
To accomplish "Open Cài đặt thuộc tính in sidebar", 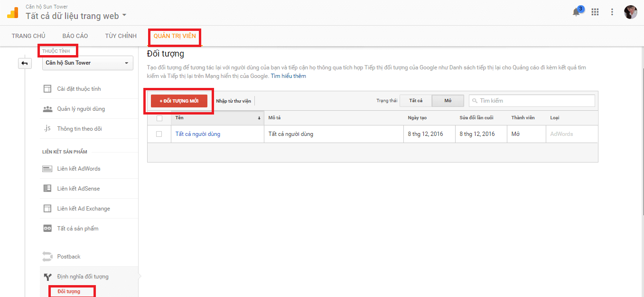I will [x=79, y=89].
